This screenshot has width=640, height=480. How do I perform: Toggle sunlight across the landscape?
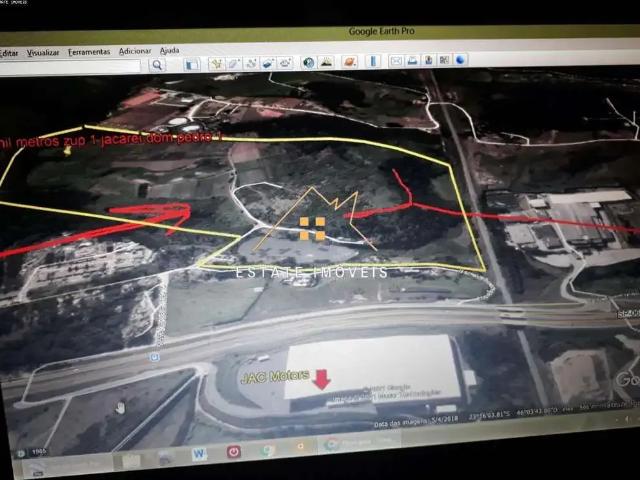[327, 62]
